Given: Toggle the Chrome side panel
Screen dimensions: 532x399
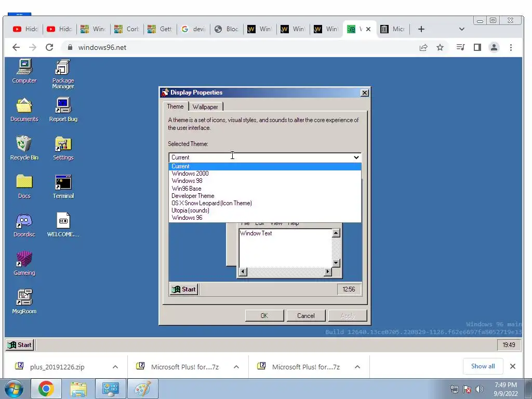Looking at the screenshot, I should (477, 47).
